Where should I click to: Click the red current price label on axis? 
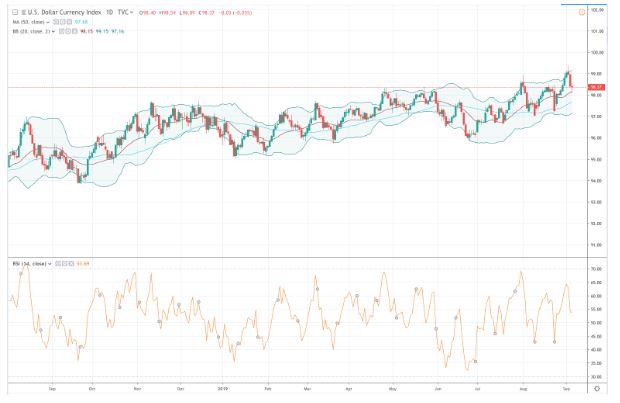(594, 88)
